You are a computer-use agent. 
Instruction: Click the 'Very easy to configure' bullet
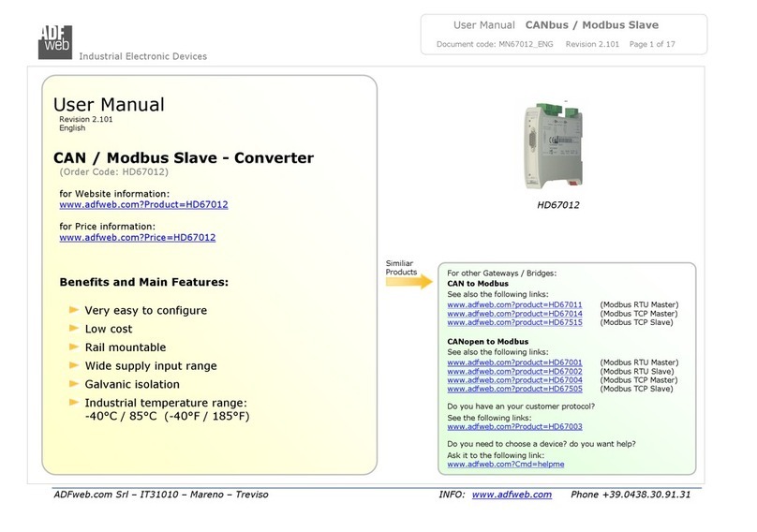pyautogui.click(x=146, y=310)
